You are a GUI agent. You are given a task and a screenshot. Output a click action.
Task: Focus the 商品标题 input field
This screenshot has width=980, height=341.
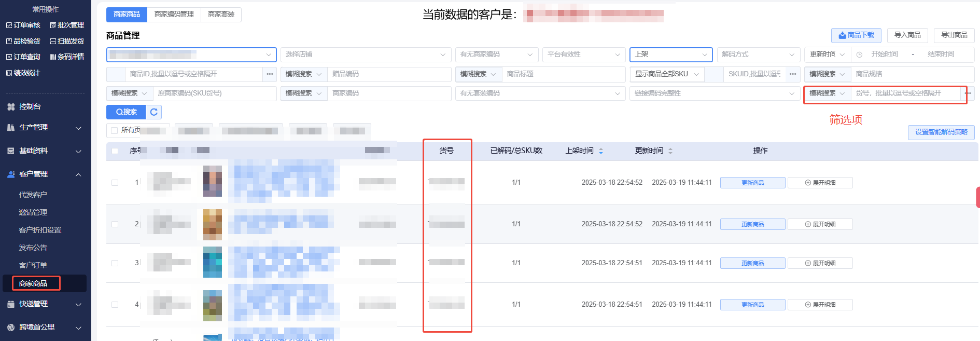pyautogui.click(x=564, y=74)
